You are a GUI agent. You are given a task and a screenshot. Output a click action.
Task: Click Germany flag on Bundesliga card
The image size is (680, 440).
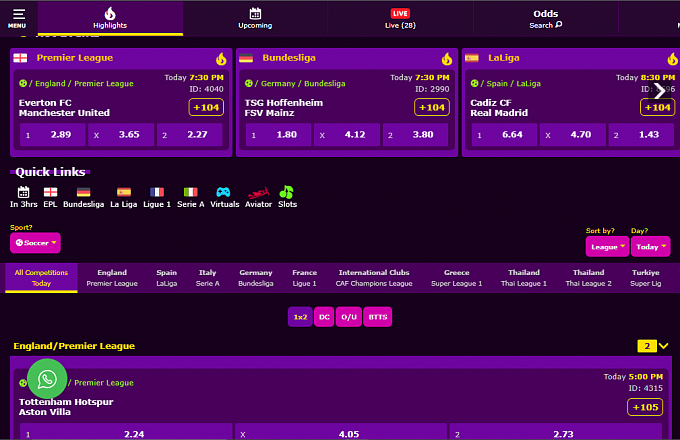click(246, 58)
